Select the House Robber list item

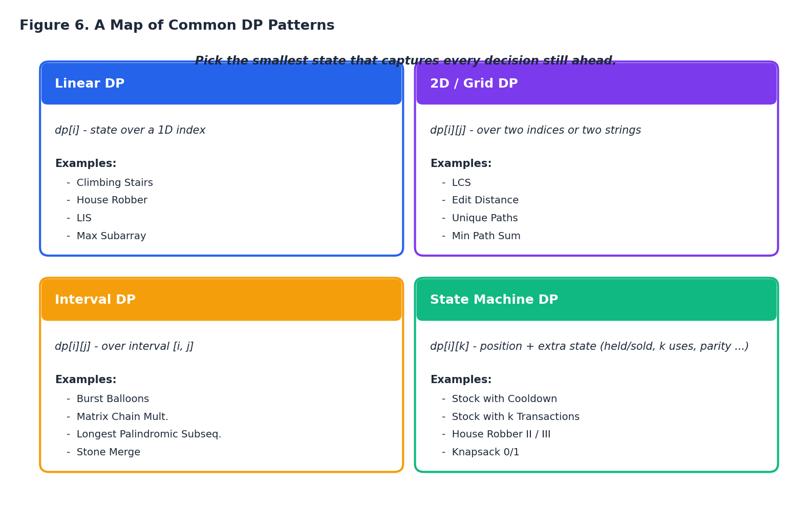pyautogui.click(x=112, y=200)
